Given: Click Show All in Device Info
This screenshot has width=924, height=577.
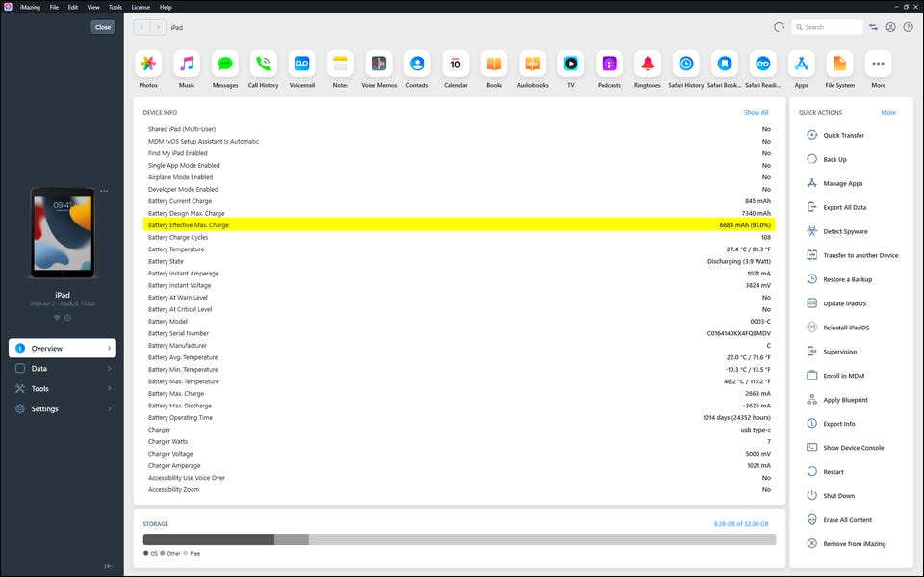Looking at the screenshot, I should (x=757, y=112).
